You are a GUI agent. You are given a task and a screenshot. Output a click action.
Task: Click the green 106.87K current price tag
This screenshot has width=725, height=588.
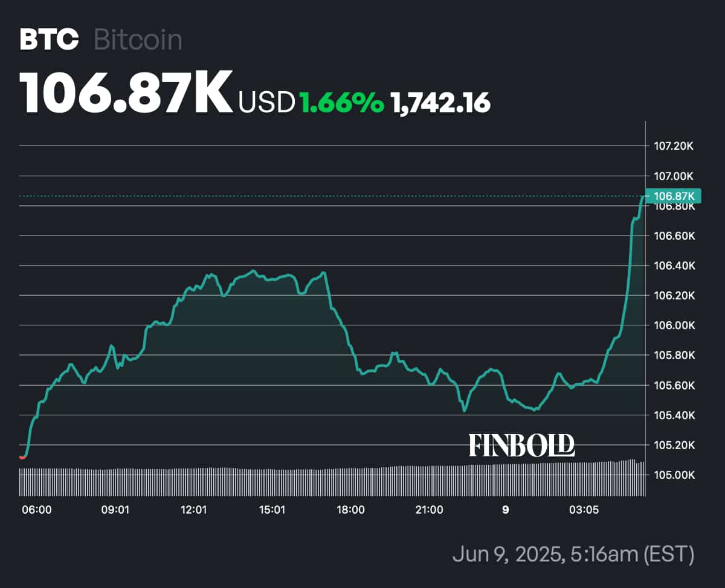[x=674, y=196]
